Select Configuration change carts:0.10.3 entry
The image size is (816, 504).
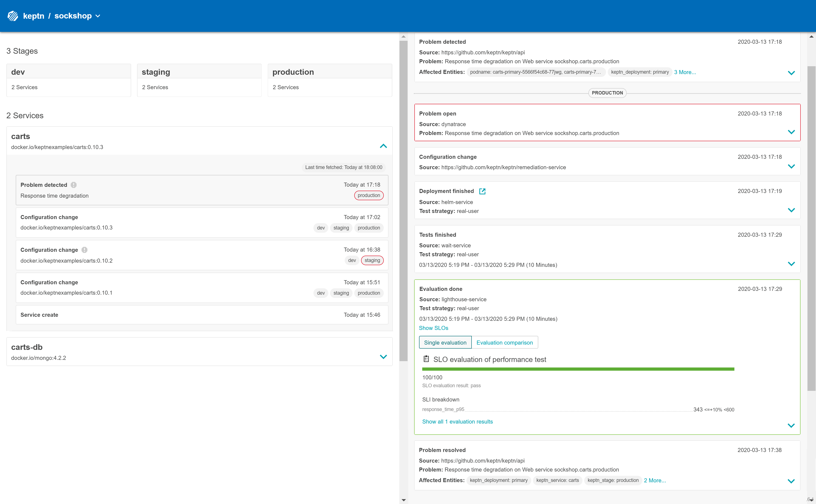tap(202, 222)
